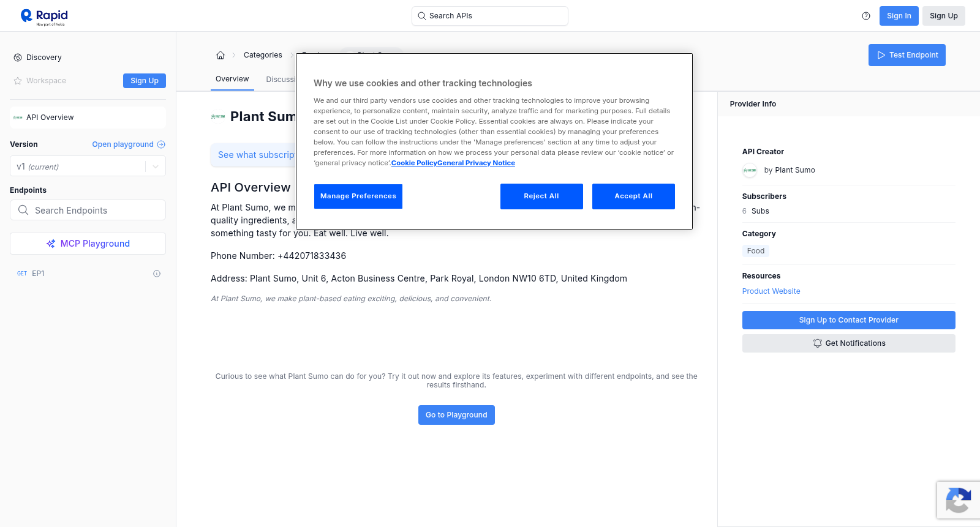980x527 pixels.
Task: Focus the Search Endpoints field
Action: [88, 210]
